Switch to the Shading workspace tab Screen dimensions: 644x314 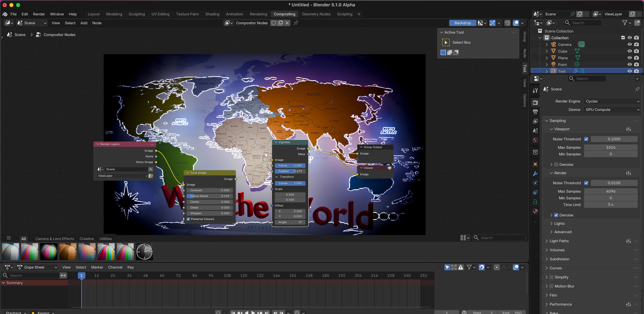212,14
